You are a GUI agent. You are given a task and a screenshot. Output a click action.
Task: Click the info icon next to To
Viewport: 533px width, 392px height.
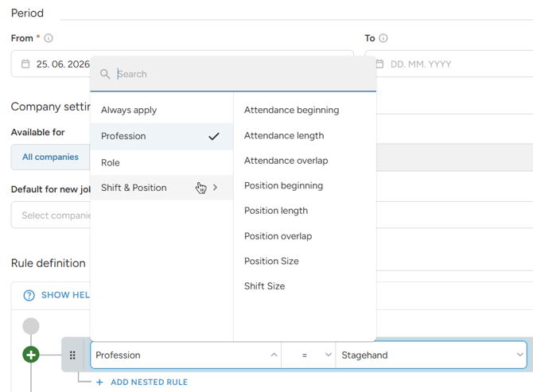point(383,38)
